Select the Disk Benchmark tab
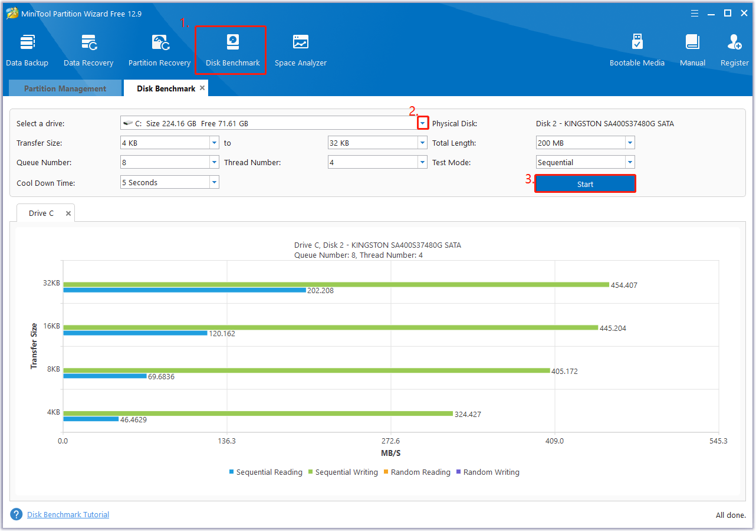Viewport: 756px width, 532px height. pyautogui.click(x=166, y=88)
